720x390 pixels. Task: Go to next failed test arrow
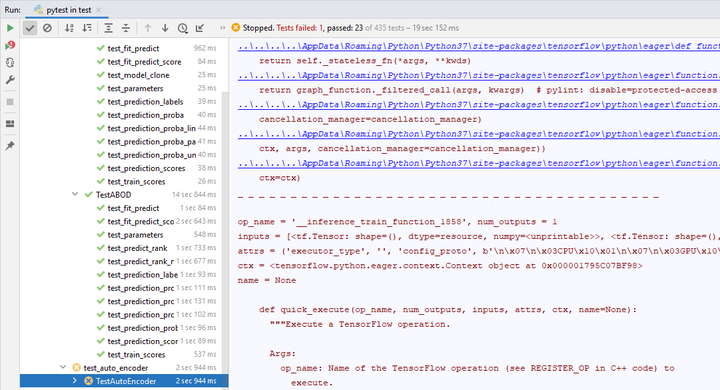point(165,28)
